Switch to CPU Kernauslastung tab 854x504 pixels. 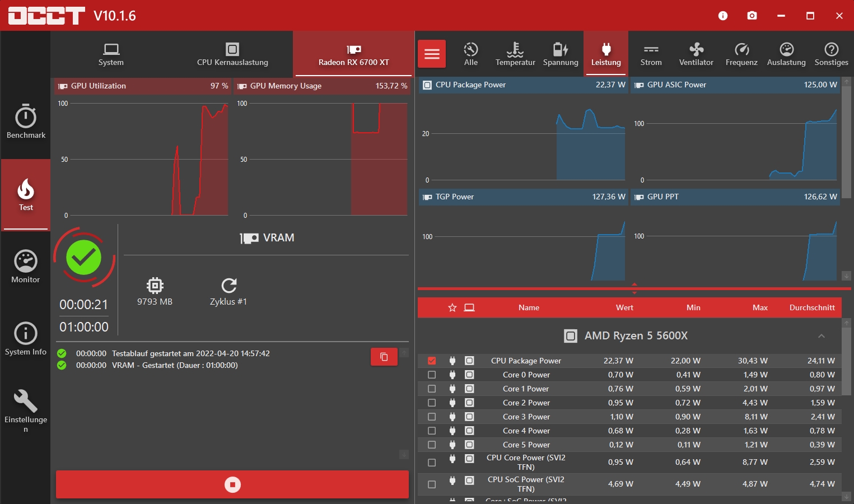click(232, 54)
